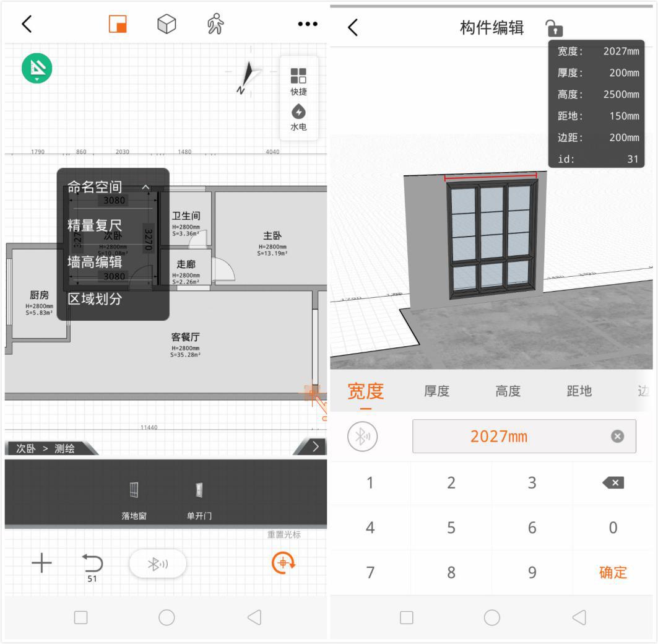Viewport: 658px width, 644px height.
Task: Open the ••• more options menu
Action: tap(306, 24)
